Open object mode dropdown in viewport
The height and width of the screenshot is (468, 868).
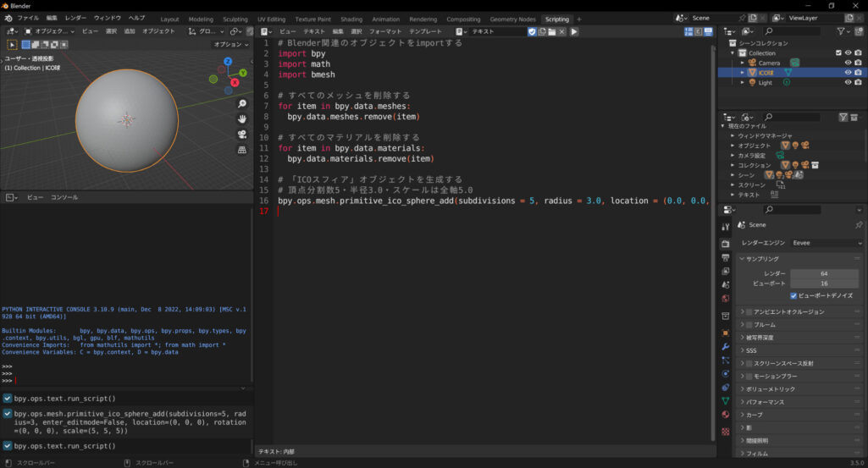[x=49, y=31]
